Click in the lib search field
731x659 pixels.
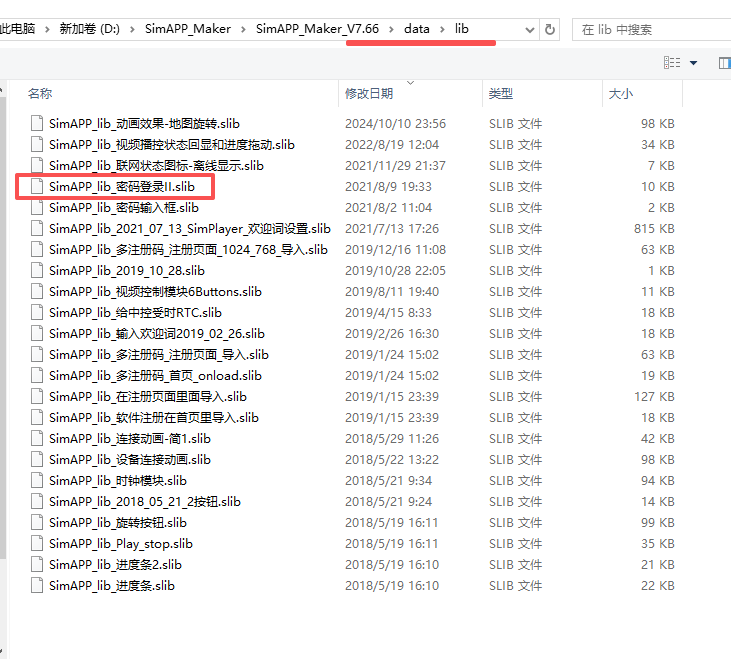tap(650, 30)
